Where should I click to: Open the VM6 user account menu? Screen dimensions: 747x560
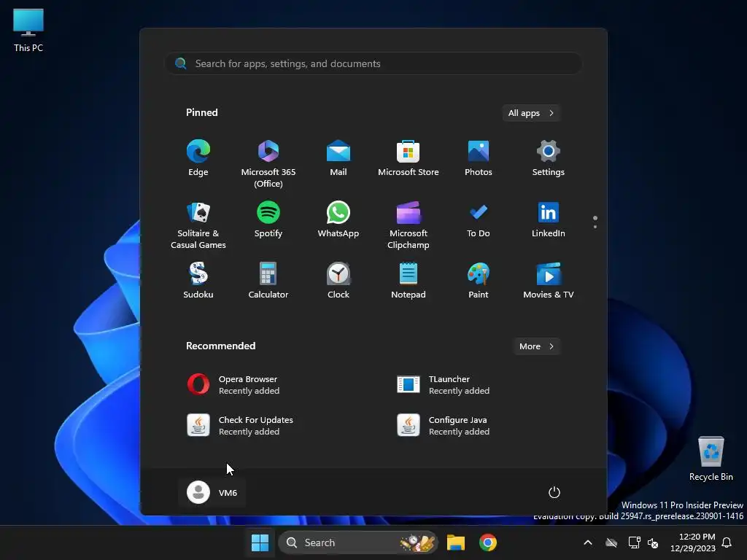(212, 492)
